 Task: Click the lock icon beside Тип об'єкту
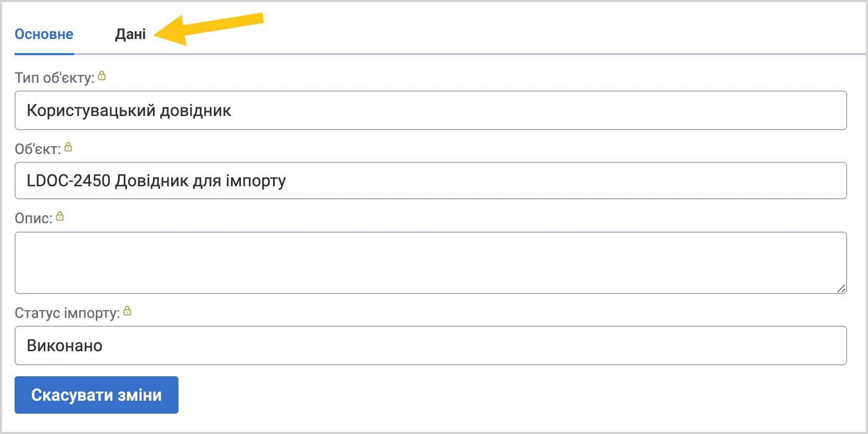(102, 76)
